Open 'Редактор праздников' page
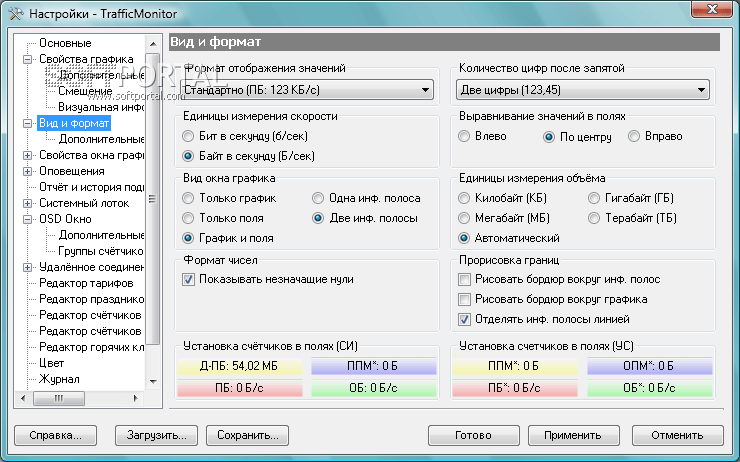This screenshot has width=740, height=462. [92, 299]
